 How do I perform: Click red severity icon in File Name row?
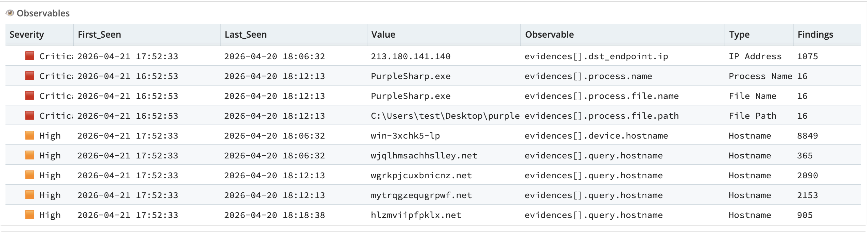(x=30, y=95)
